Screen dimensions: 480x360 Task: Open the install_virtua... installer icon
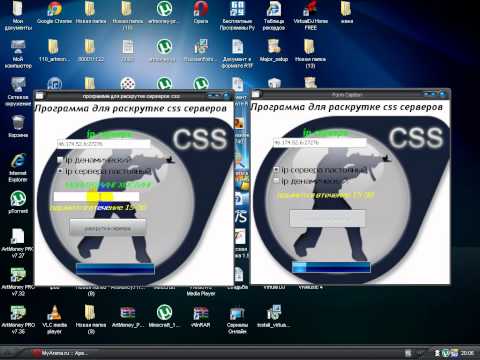point(274,317)
